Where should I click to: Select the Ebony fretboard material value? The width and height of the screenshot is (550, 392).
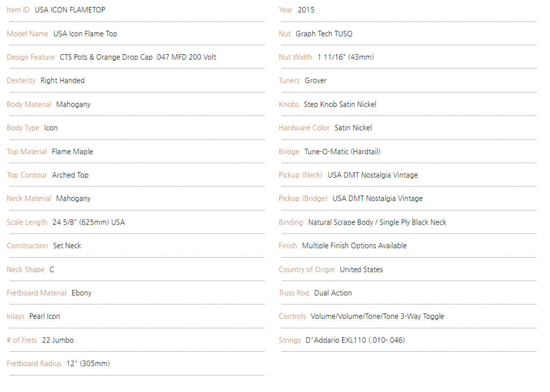pos(82,293)
